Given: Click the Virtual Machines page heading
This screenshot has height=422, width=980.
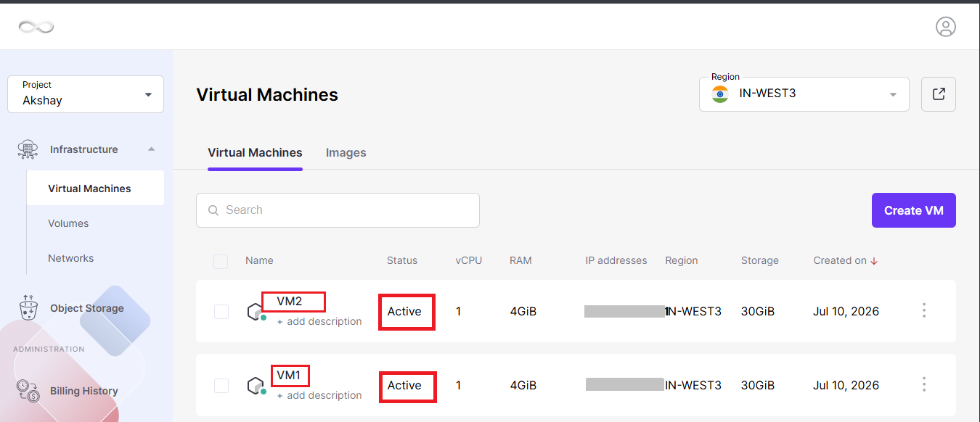Looking at the screenshot, I should [x=267, y=94].
